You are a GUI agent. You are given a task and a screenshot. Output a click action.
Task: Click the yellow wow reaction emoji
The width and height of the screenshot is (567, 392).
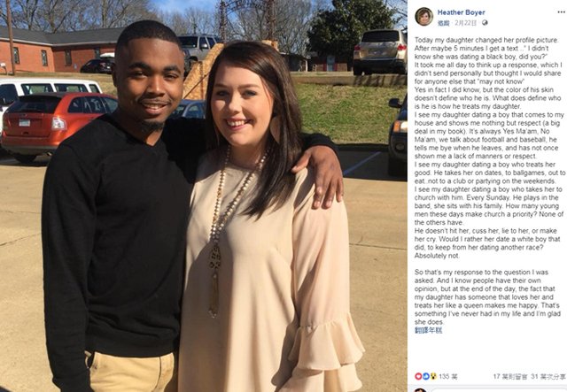(433, 376)
